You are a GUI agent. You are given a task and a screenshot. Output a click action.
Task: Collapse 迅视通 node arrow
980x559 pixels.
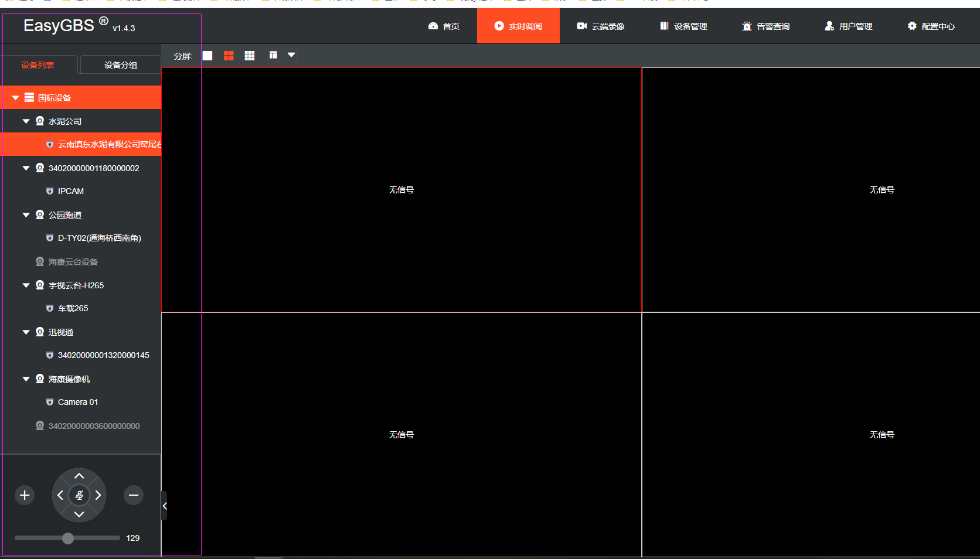(x=26, y=332)
